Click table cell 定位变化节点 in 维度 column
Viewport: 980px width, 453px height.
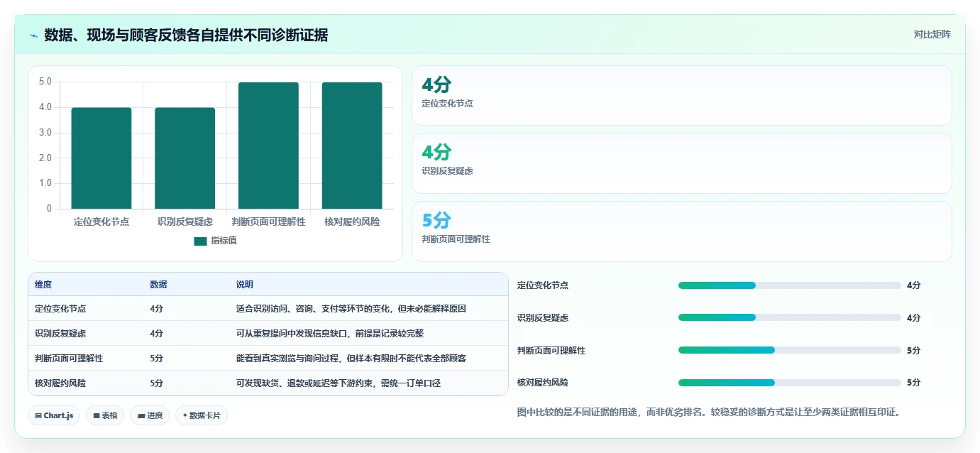(x=60, y=309)
